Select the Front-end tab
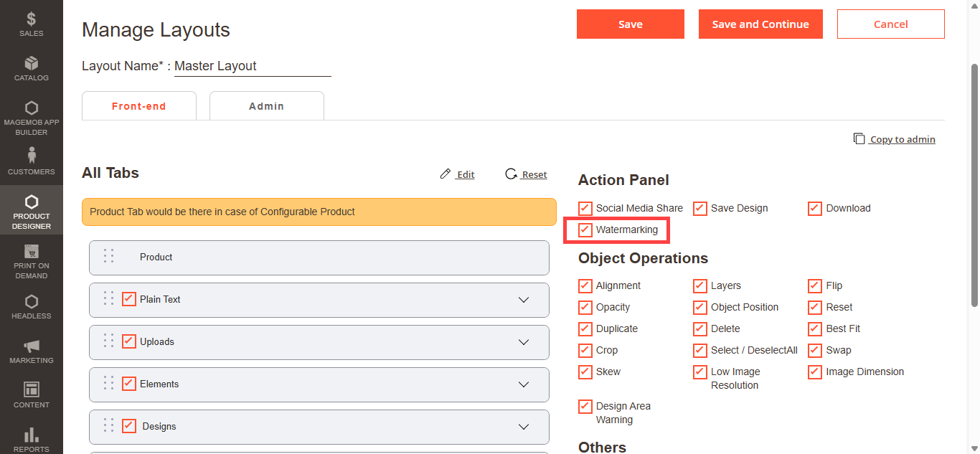The image size is (980, 454). point(138,106)
